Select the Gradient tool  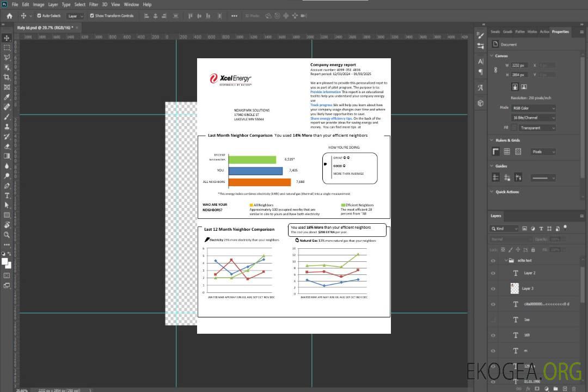click(x=7, y=156)
